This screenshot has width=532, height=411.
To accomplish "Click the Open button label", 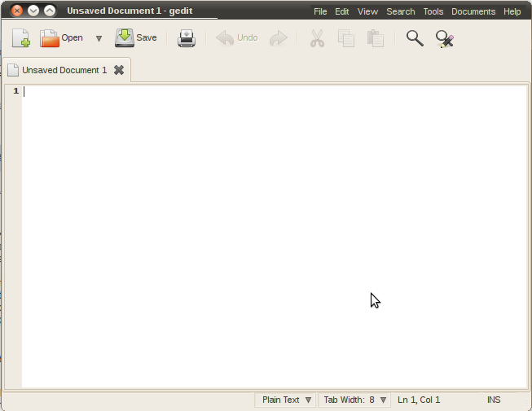I will (72, 37).
